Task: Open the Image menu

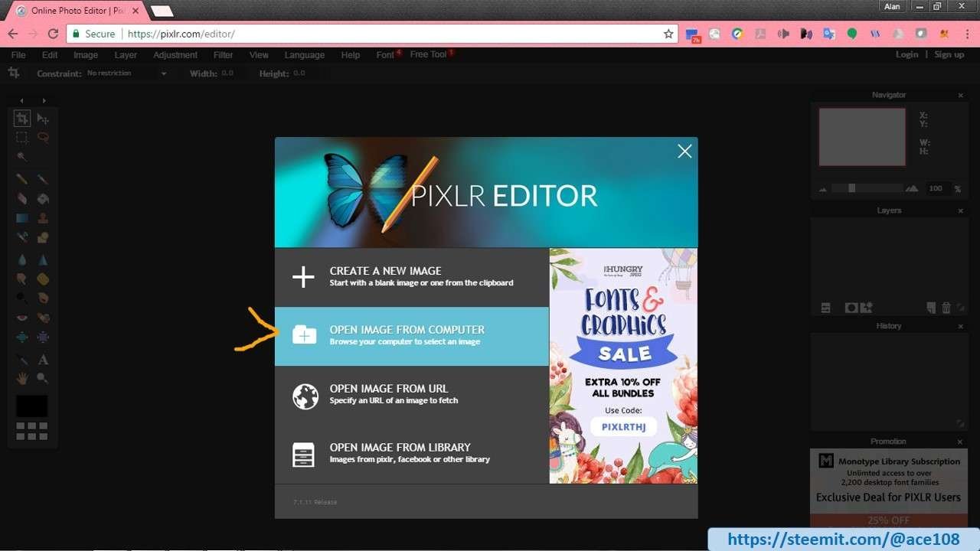Action: 86,55
